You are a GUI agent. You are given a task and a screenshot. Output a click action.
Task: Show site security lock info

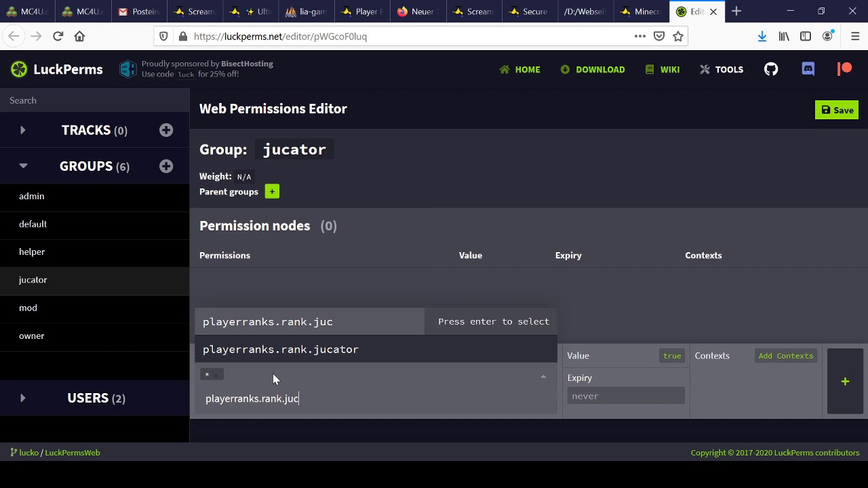pos(182,36)
